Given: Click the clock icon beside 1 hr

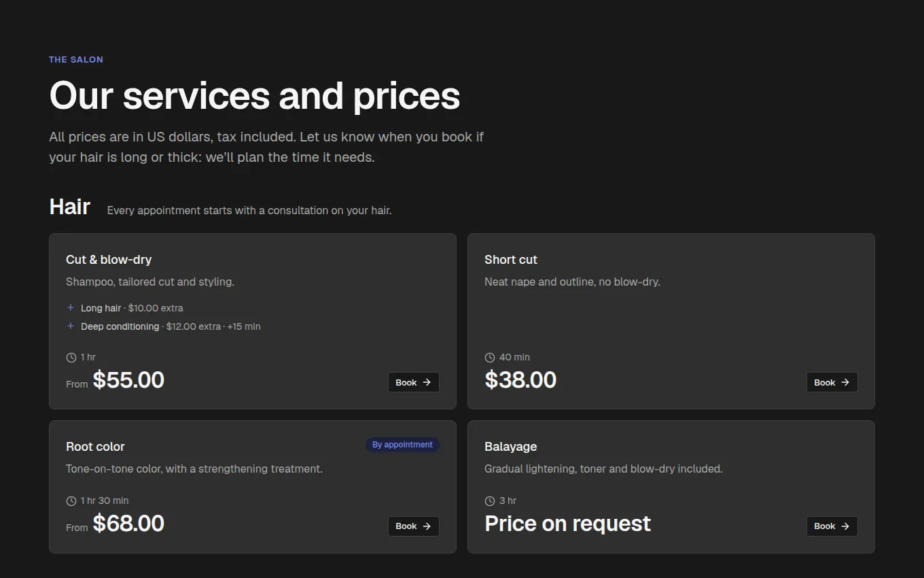Looking at the screenshot, I should tap(71, 358).
